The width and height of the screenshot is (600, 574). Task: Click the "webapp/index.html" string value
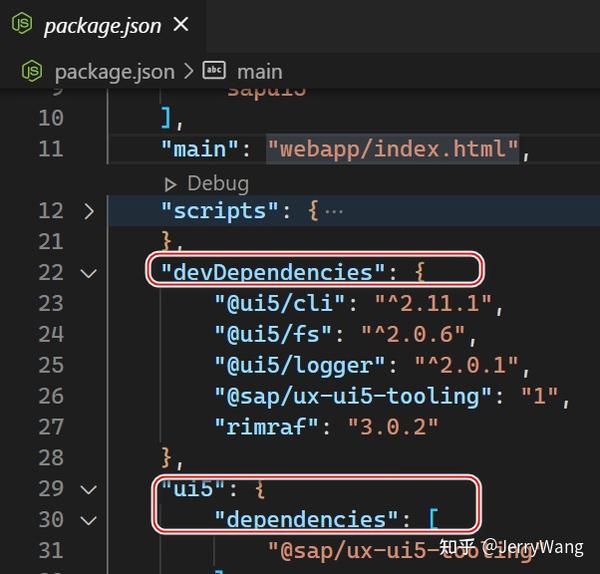[393, 149]
